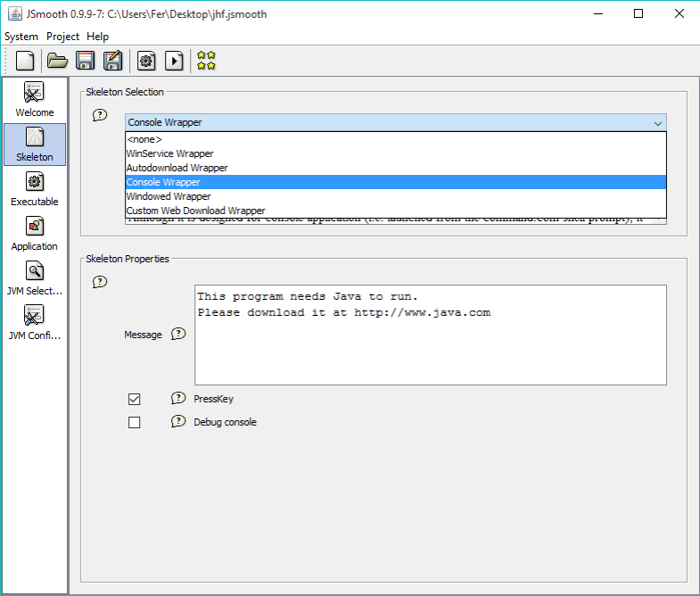Select WinService Wrapper from the dropdown list
Image resolution: width=700 pixels, height=596 pixels.
pos(169,153)
